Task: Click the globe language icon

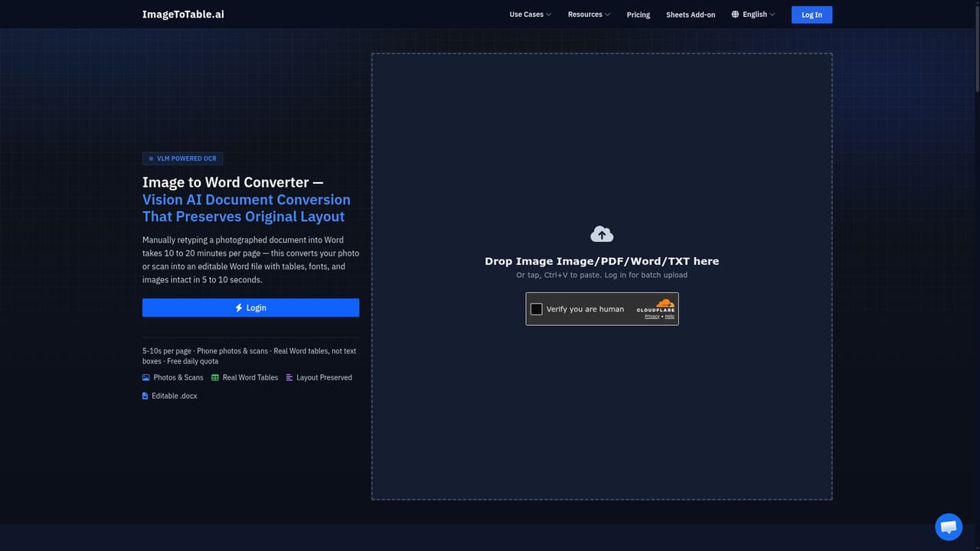Action: (735, 15)
